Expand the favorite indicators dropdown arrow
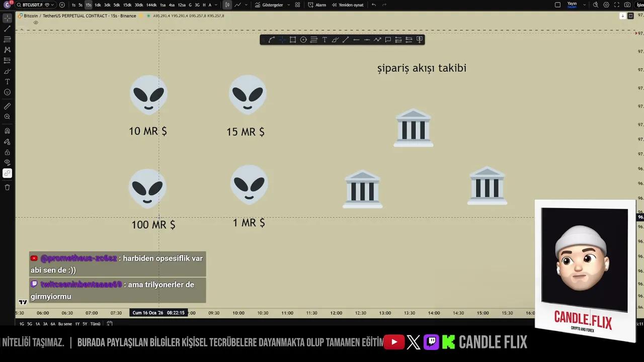Screen dimensions: 644x362 [x=288, y=5]
